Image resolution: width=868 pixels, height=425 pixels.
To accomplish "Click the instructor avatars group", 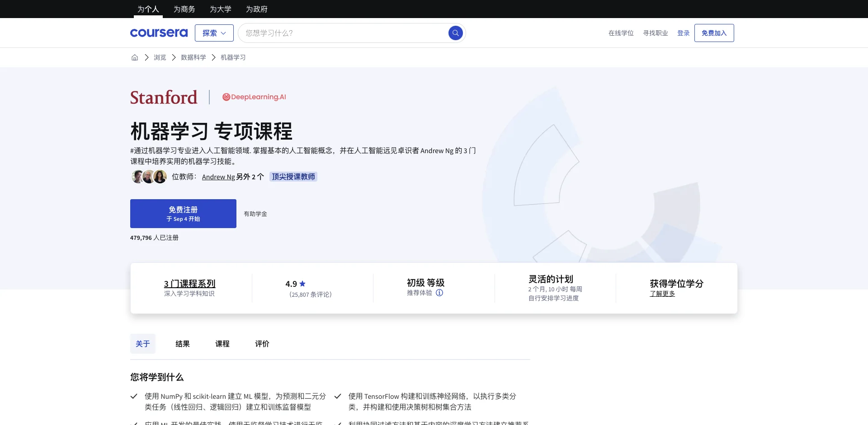I will (149, 177).
